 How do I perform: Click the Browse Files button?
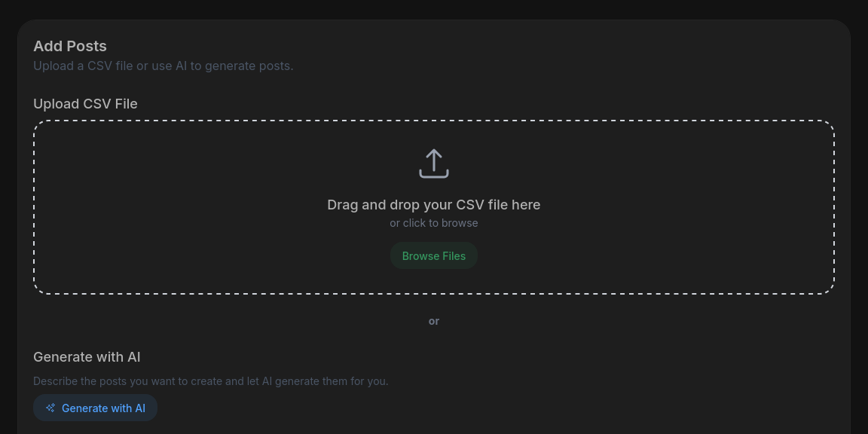[433, 255]
